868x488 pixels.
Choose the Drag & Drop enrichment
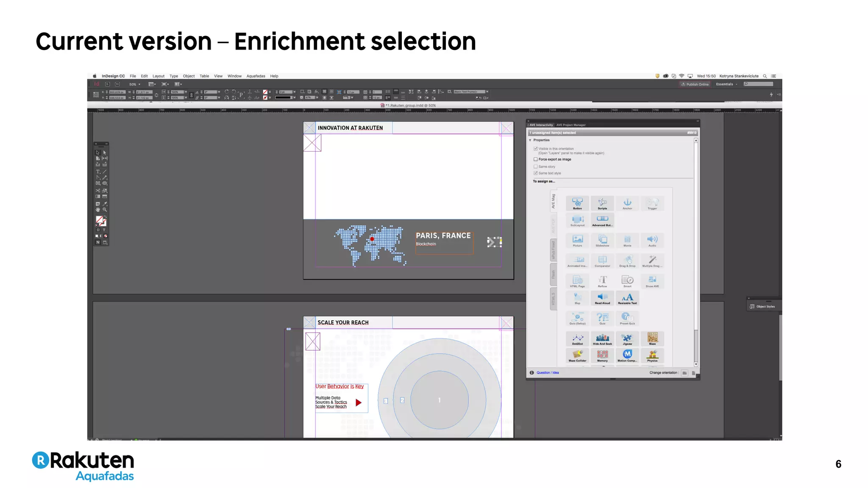point(627,261)
